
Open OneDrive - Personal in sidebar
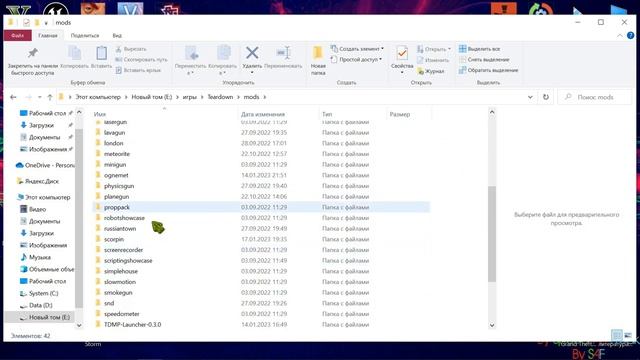pos(45,165)
